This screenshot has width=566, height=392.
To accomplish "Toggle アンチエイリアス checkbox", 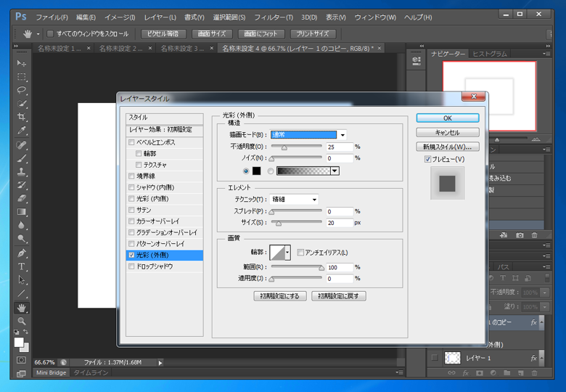I will [x=300, y=253].
